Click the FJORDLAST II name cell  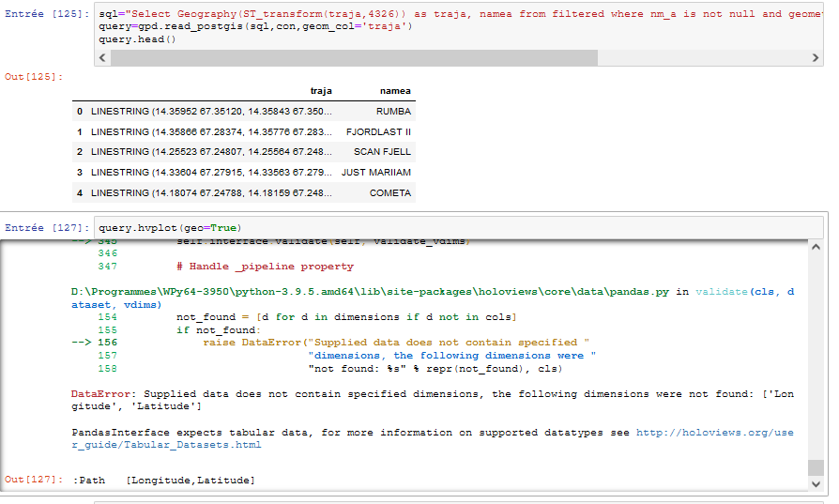coord(378,131)
